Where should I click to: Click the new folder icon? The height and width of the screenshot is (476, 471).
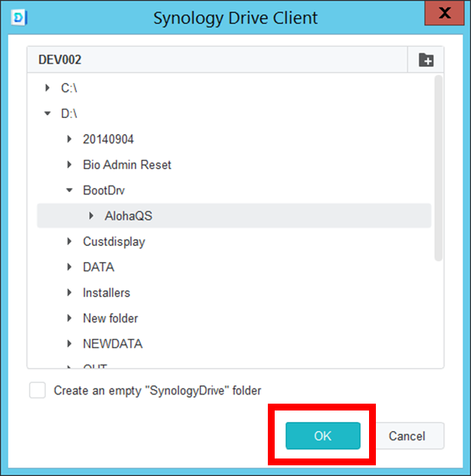click(426, 60)
